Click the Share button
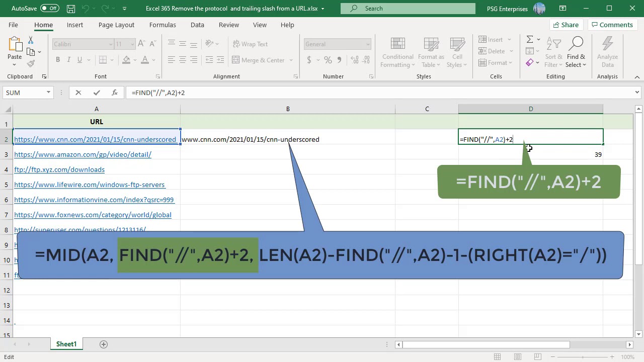This screenshot has width=644, height=362. pos(566,25)
